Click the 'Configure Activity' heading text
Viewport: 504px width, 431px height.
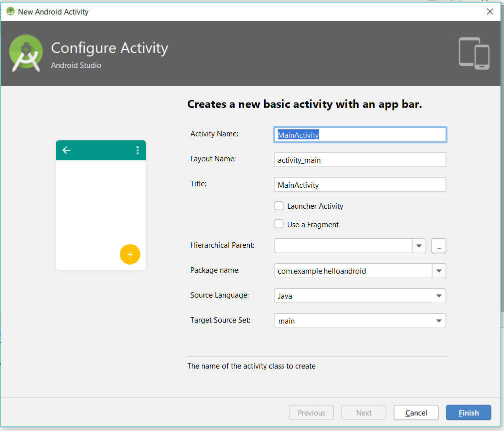pos(109,48)
